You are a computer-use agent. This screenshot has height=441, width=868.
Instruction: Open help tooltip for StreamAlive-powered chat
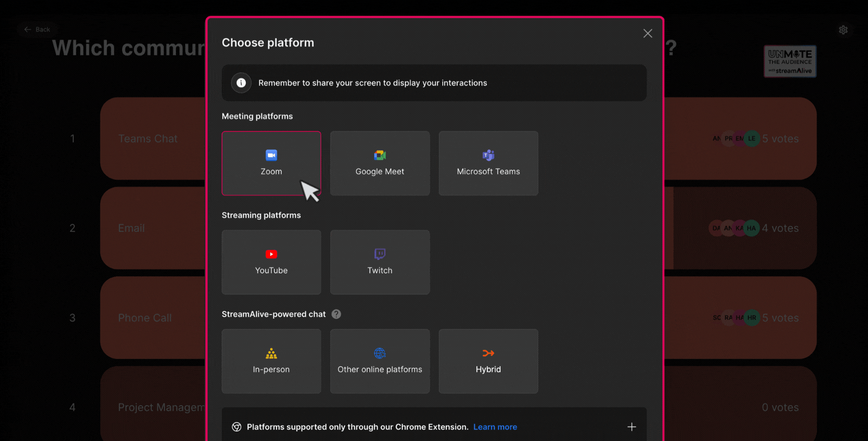coord(336,314)
